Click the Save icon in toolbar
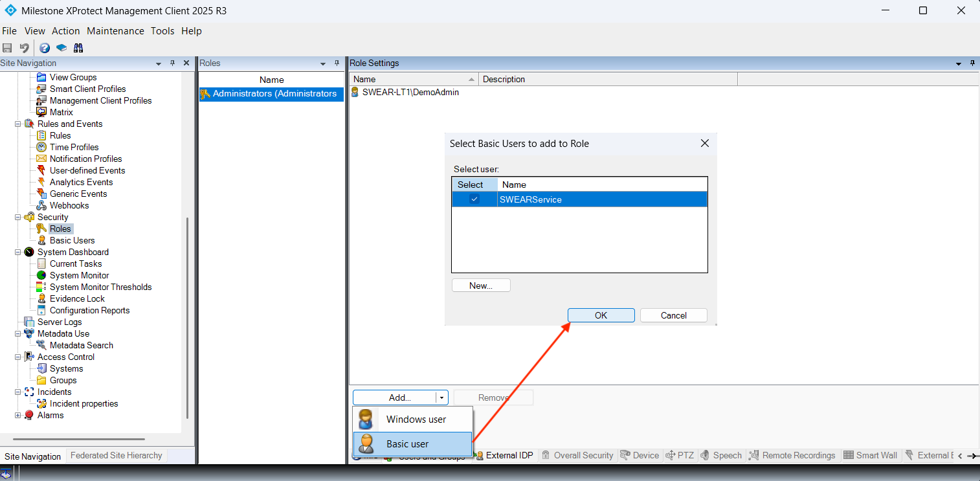Image resolution: width=980 pixels, height=481 pixels. coord(7,48)
